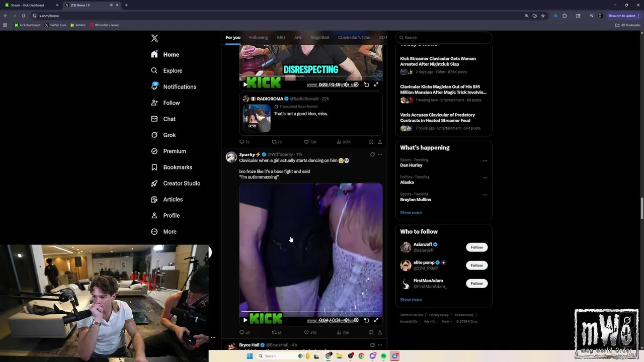
Task: Open Articles in the sidebar
Action: [x=167, y=199]
